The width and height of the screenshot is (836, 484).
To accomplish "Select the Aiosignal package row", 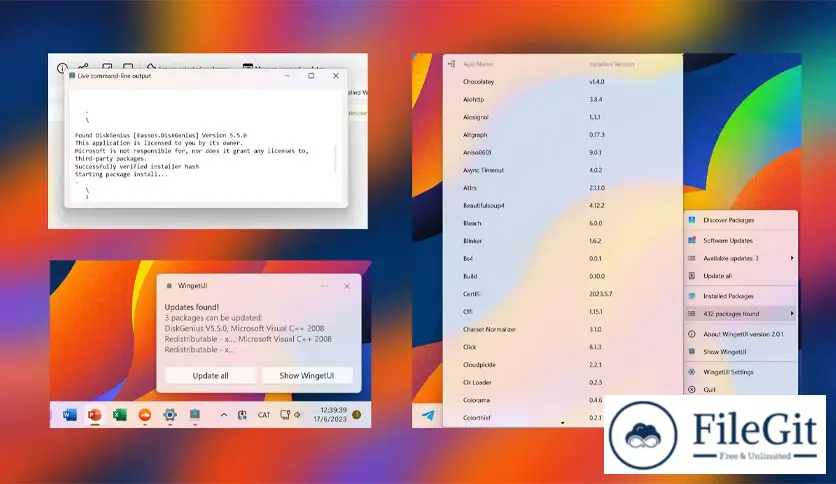I will pyautogui.click(x=562, y=117).
